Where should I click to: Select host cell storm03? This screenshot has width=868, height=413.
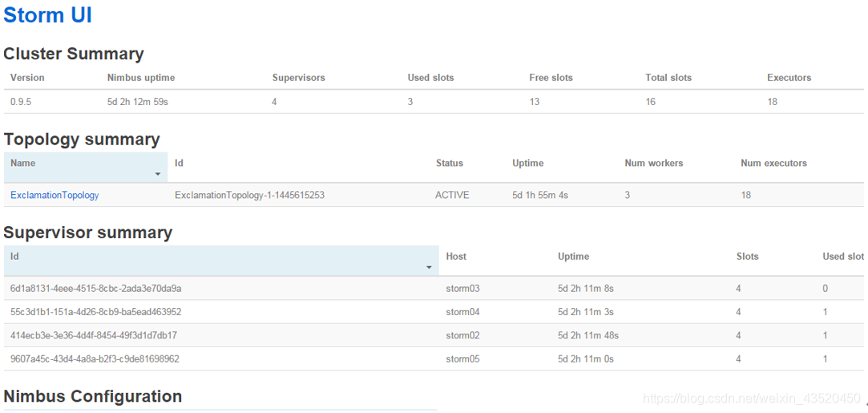pos(462,289)
